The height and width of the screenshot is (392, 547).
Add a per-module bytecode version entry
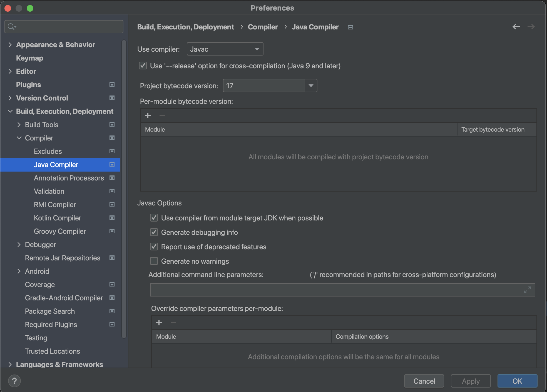coord(148,115)
